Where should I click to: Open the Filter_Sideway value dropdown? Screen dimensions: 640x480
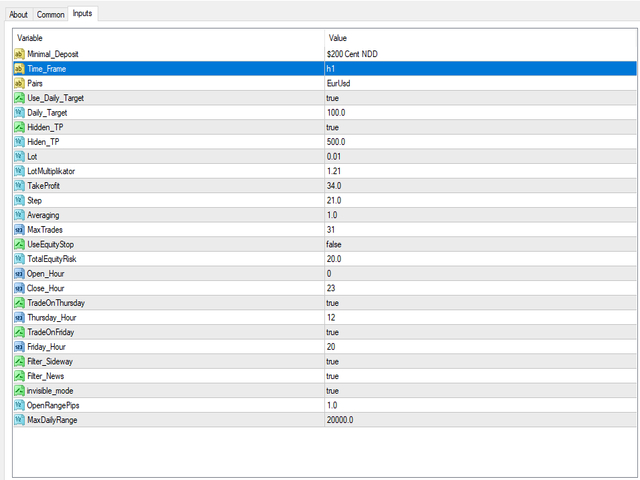click(x=480, y=362)
